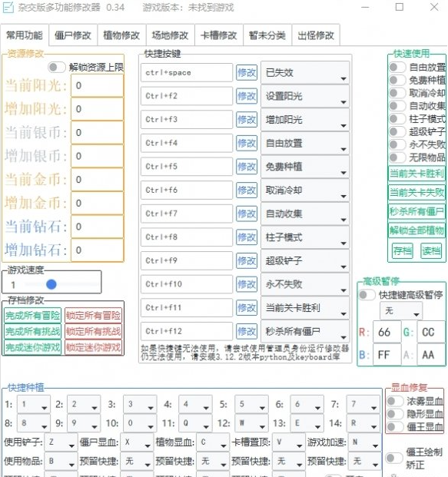The width and height of the screenshot is (448, 477).
Task: Expand 当前关卡胜利 hotkey action dropdown
Action: coord(305,308)
